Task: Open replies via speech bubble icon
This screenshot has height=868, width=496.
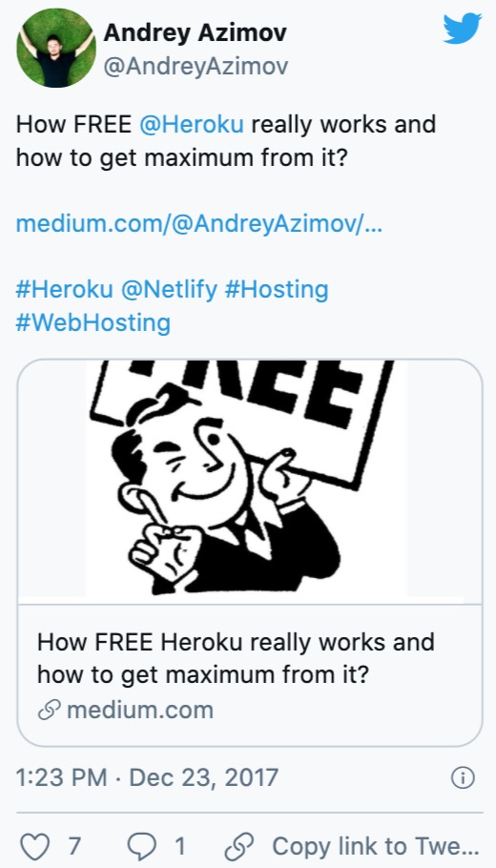Action: click(x=143, y=846)
